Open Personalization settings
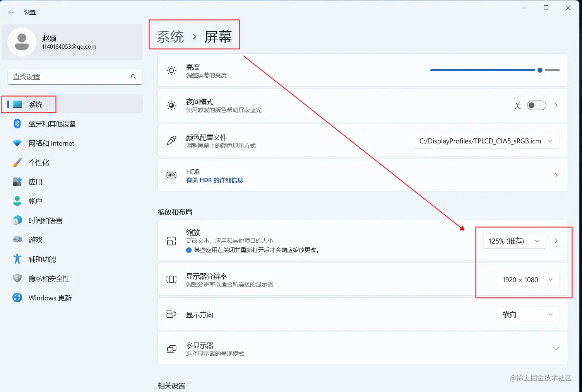The image size is (582, 392). click(39, 162)
